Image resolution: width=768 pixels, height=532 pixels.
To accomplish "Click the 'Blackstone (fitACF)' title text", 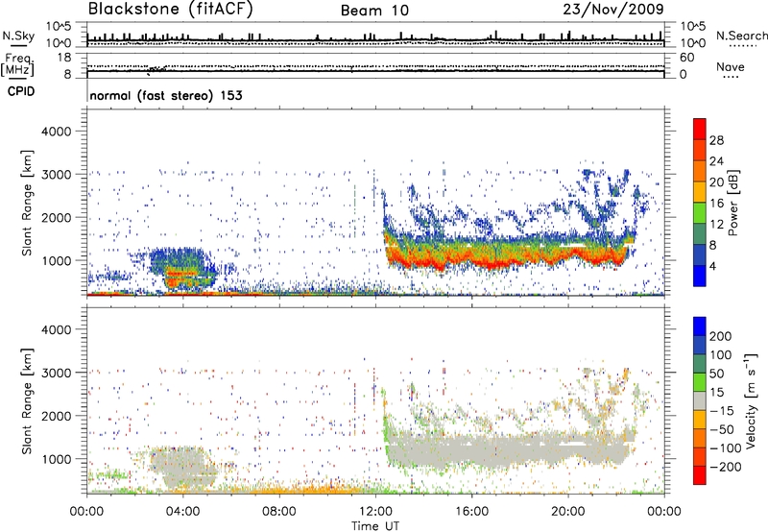I will click(x=170, y=9).
